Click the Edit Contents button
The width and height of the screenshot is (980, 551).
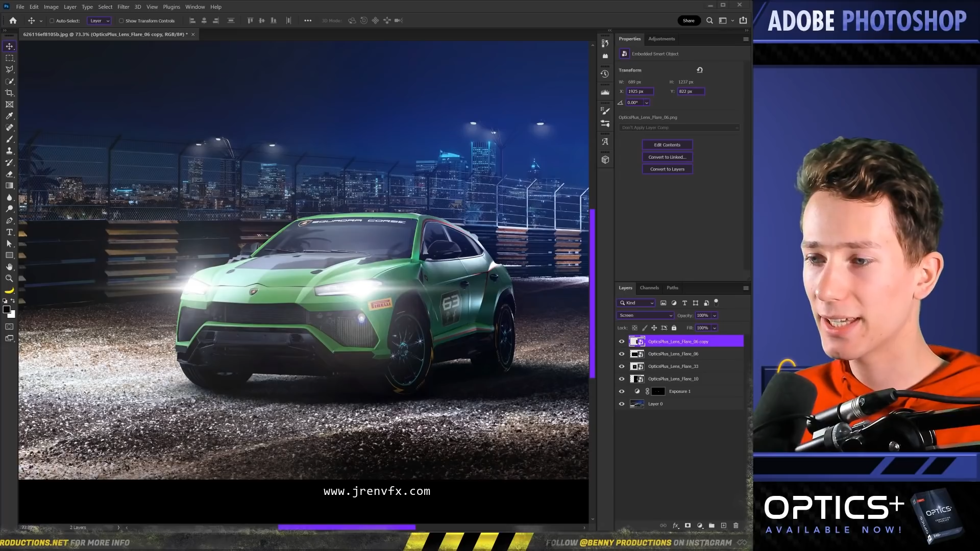(667, 145)
